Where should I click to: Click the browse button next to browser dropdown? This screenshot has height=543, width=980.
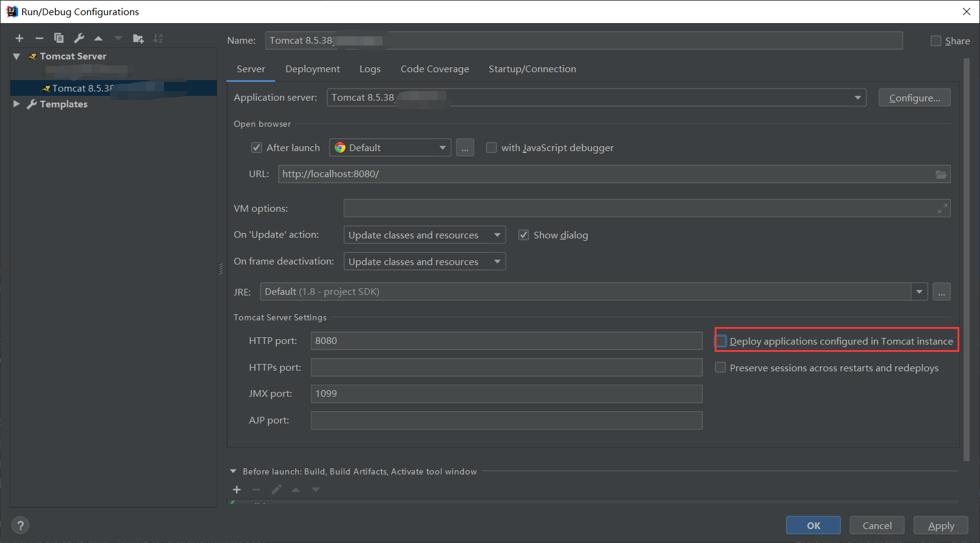click(x=465, y=147)
